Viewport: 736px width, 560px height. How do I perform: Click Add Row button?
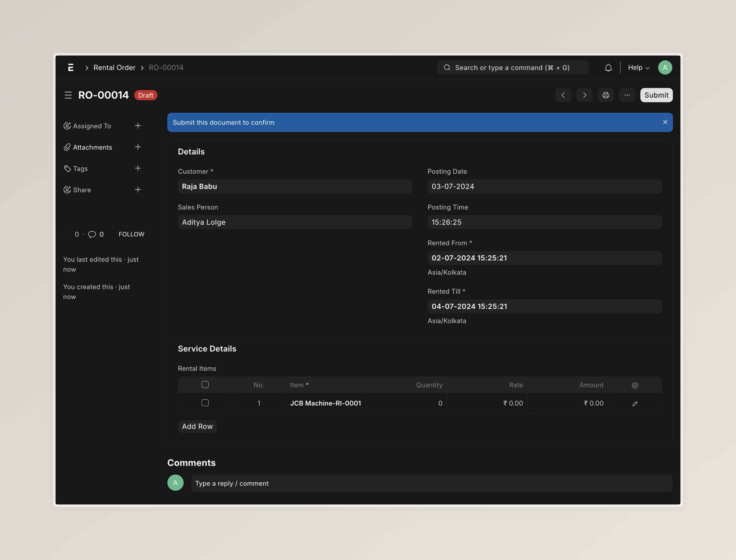(x=197, y=426)
